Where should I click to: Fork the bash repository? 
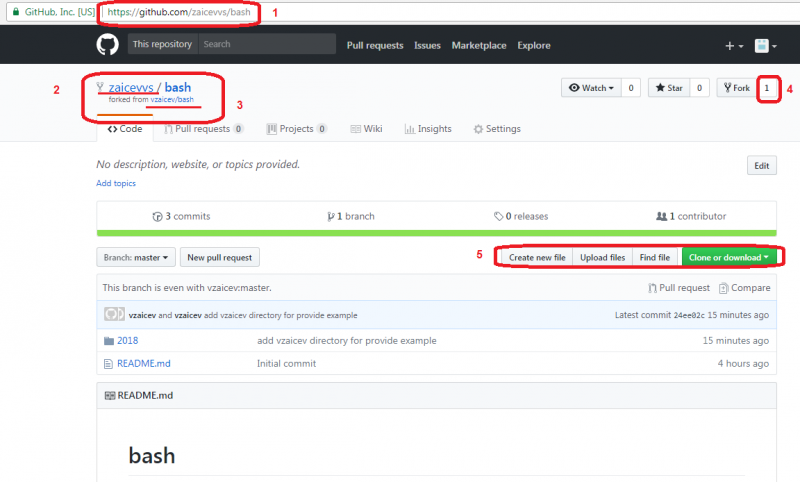(735, 88)
